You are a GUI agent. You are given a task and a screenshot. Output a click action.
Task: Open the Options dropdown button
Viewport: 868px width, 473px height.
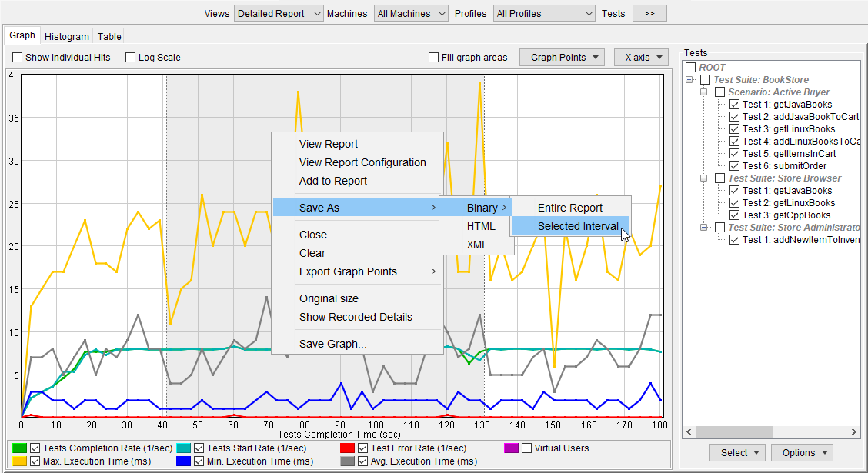pos(802,452)
